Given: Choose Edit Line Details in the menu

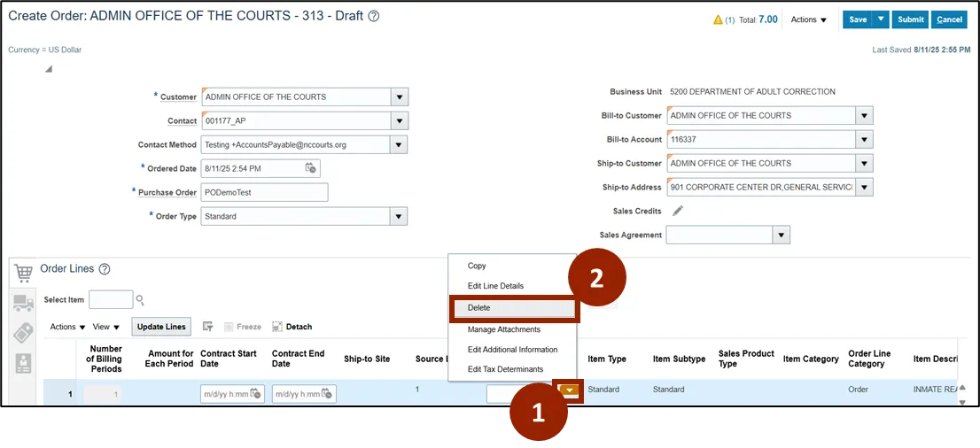Looking at the screenshot, I should pyautogui.click(x=495, y=286).
